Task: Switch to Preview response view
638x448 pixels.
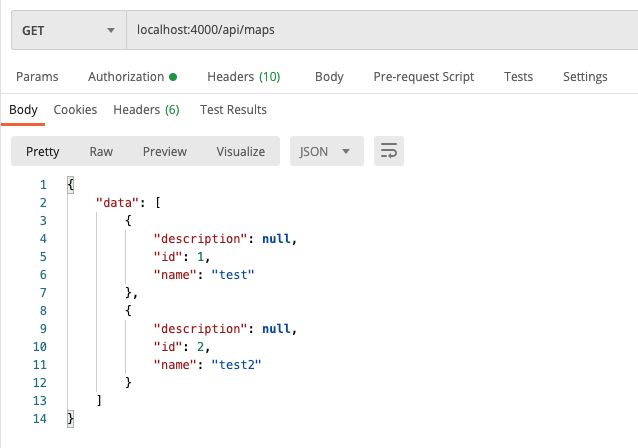Action: (165, 152)
